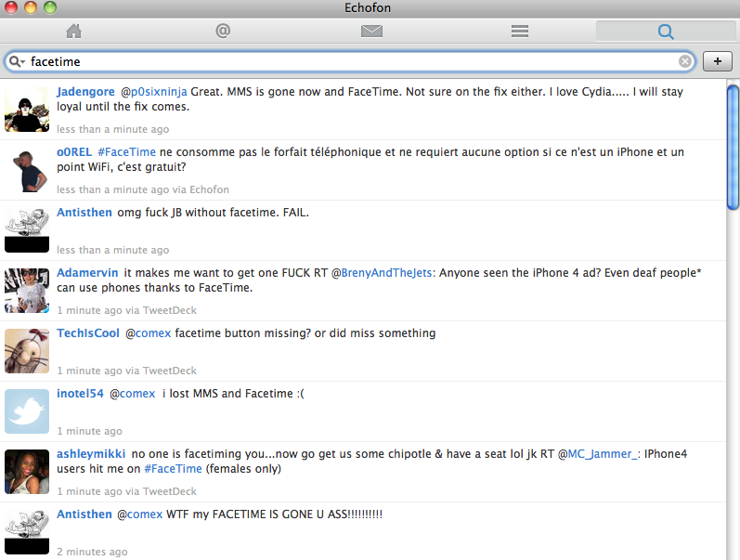Viewport: 740px width, 560px height.
Task: Click Adamervin's '1 minute ago via TweetDeck' timestamp
Action: tap(126, 311)
